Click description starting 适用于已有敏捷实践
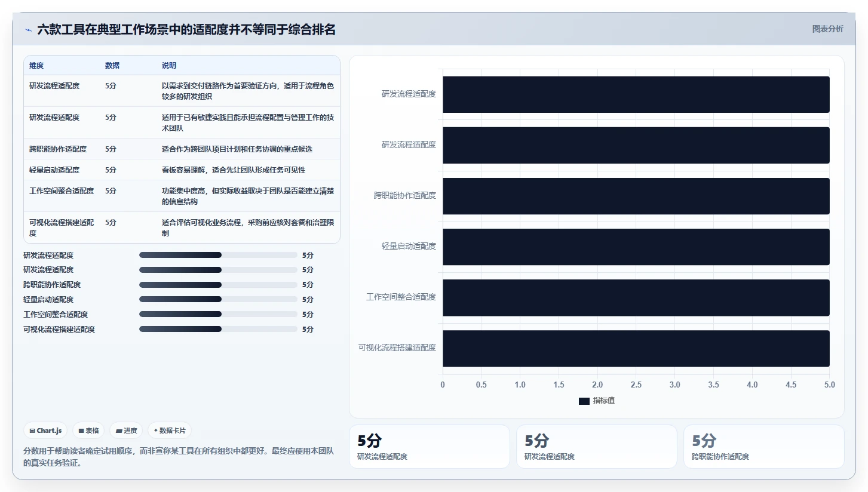The height and width of the screenshot is (492, 868). [248, 123]
